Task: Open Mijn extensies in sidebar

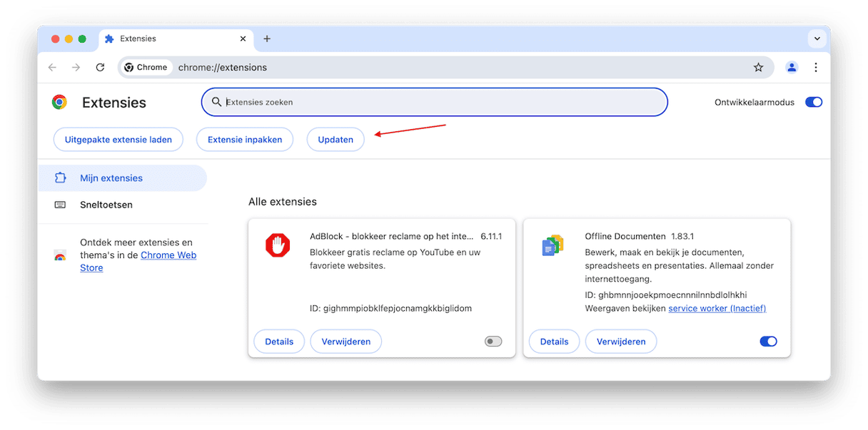Action: (x=122, y=178)
